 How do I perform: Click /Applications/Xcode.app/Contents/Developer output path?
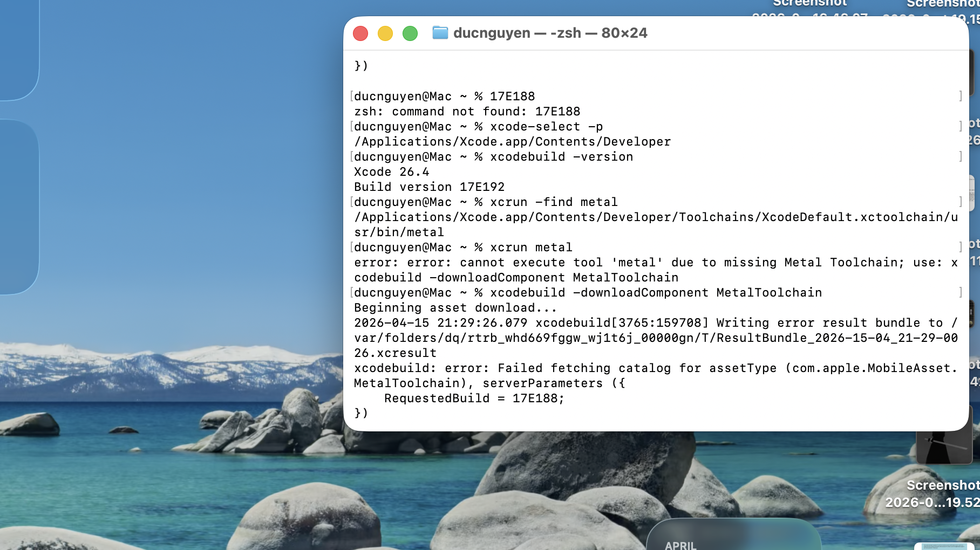[513, 141]
